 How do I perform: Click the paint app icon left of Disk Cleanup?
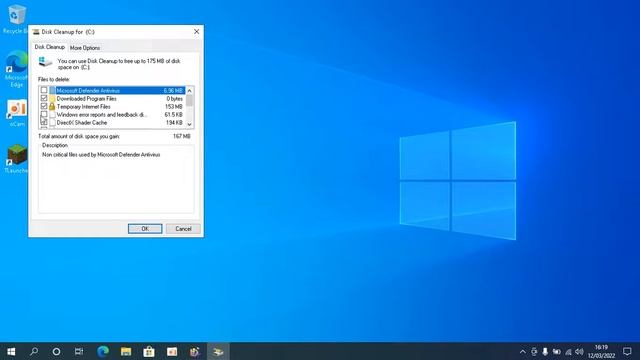tap(195, 351)
